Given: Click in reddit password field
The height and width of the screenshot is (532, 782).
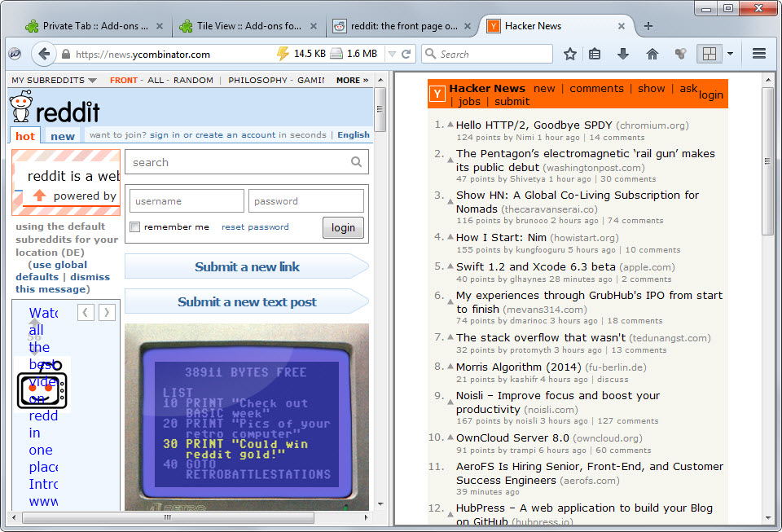Looking at the screenshot, I should pyautogui.click(x=305, y=201).
